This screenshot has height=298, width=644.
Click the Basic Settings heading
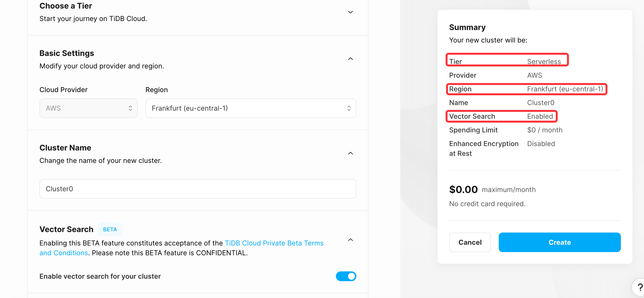[67, 53]
